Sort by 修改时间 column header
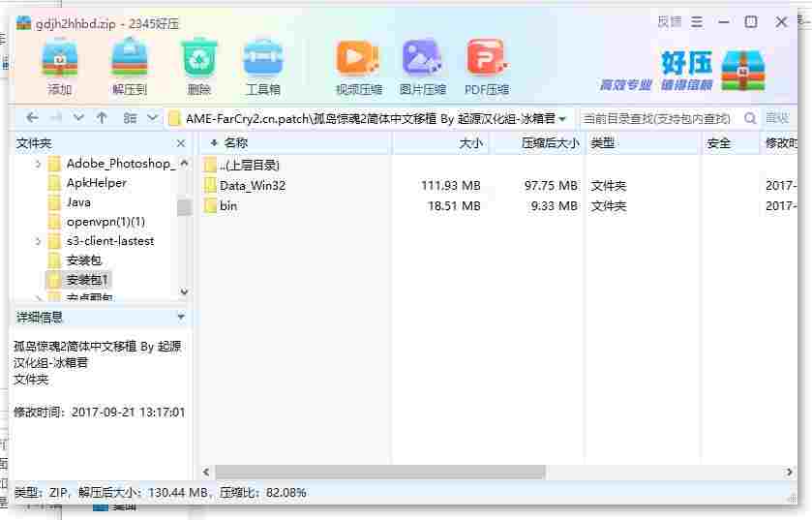The image size is (812, 520). 781,143
